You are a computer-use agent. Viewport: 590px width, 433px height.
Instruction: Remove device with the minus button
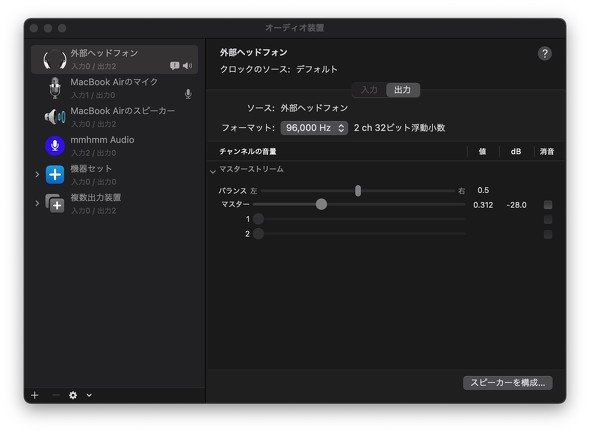56,395
